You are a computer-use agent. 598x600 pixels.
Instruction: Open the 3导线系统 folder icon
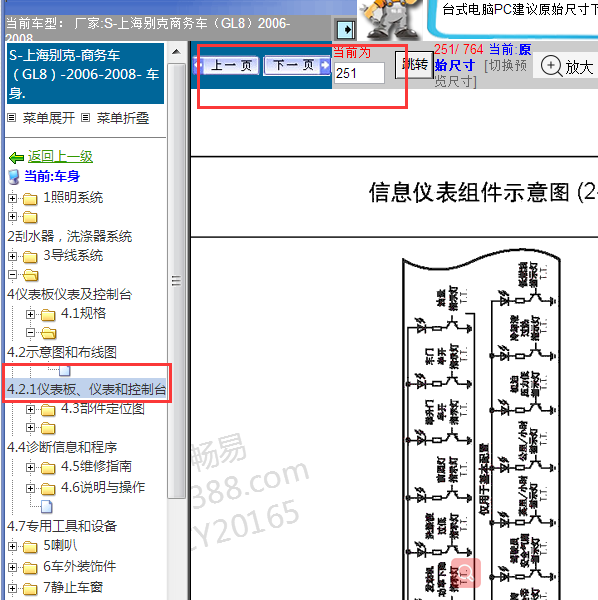pos(30,257)
